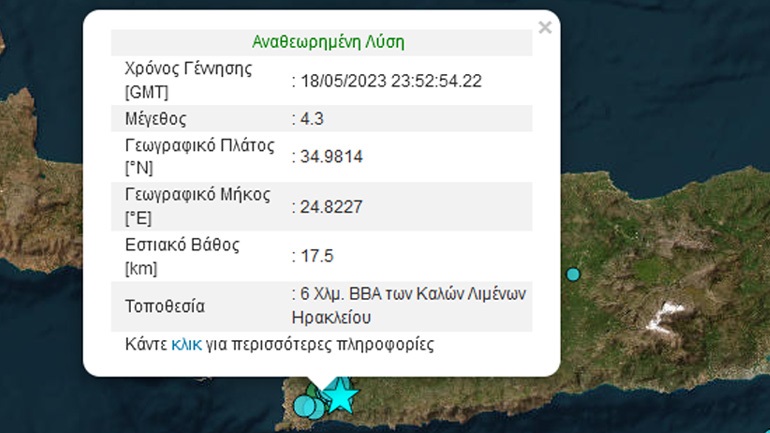770x433 pixels.
Task: Click the "Χρόνος Γένησης" row label
Action: 174,70
